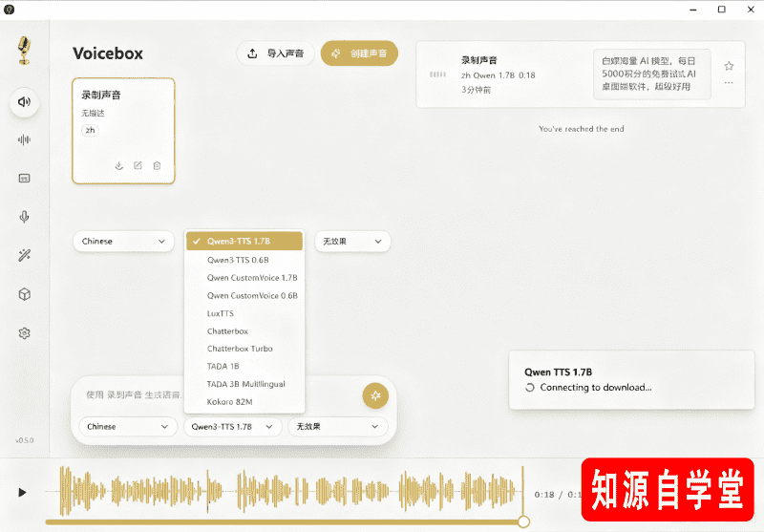Click the history entry's waveform bars icon
The width and height of the screenshot is (764, 532).
click(x=437, y=74)
